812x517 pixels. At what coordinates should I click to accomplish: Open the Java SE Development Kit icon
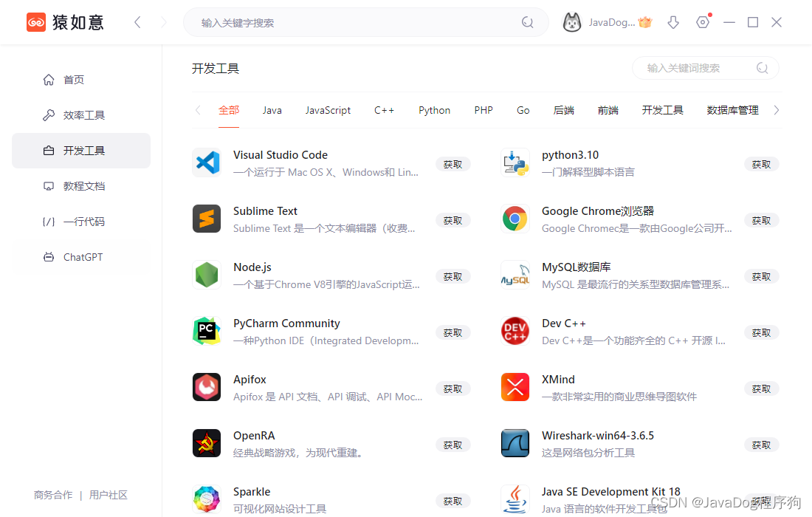tap(515, 499)
